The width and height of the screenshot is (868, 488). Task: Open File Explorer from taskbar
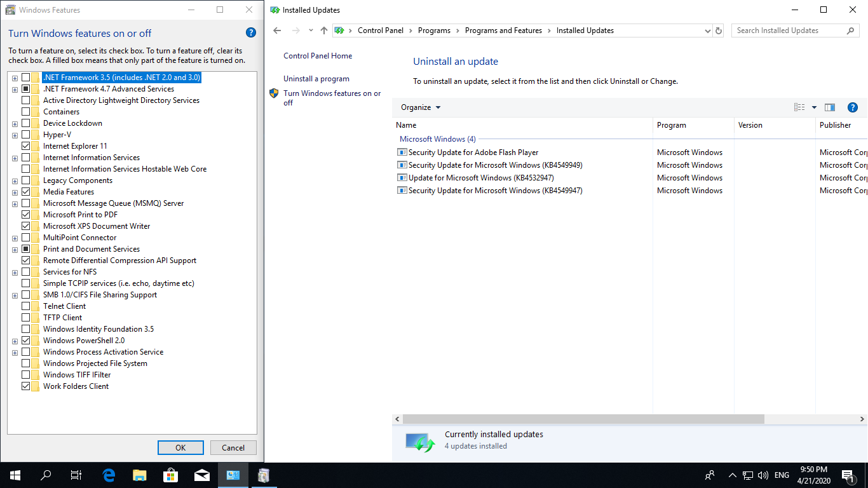140,475
